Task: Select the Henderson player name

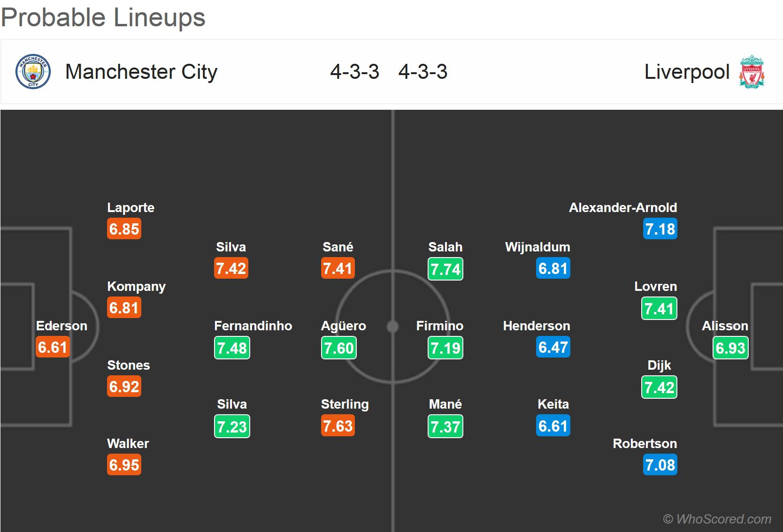Action: click(x=537, y=326)
